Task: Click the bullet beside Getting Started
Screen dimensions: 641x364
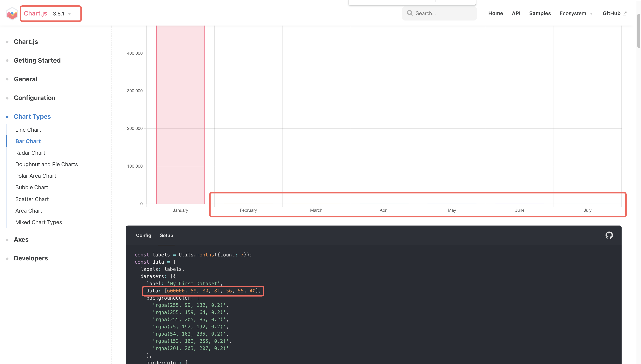Action: (x=7, y=60)
